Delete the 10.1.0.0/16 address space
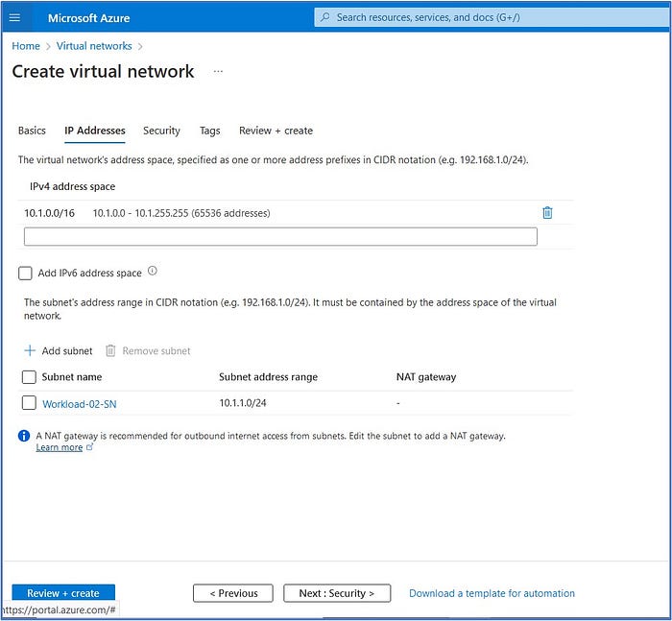This screenshot has width=672, height=621. click(547, 212)
